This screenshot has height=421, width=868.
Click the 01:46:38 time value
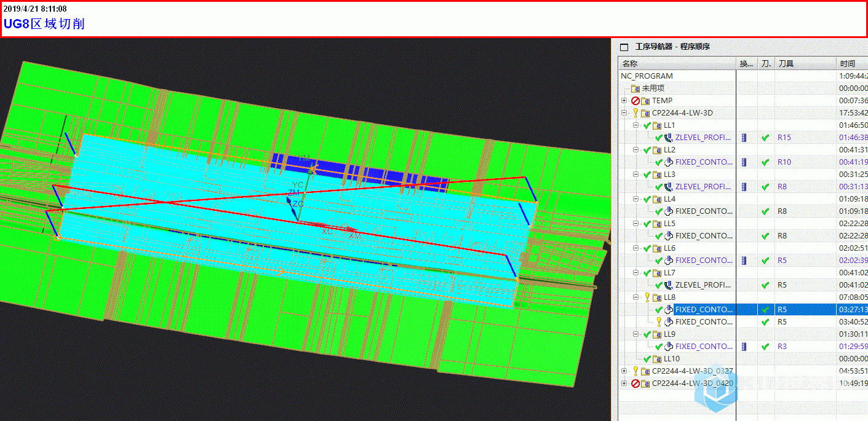coord(854,138)
